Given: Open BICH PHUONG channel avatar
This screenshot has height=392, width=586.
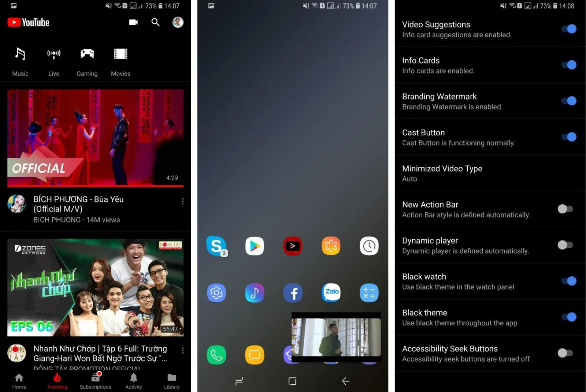Looking at the screenshot, I should 16,204.
